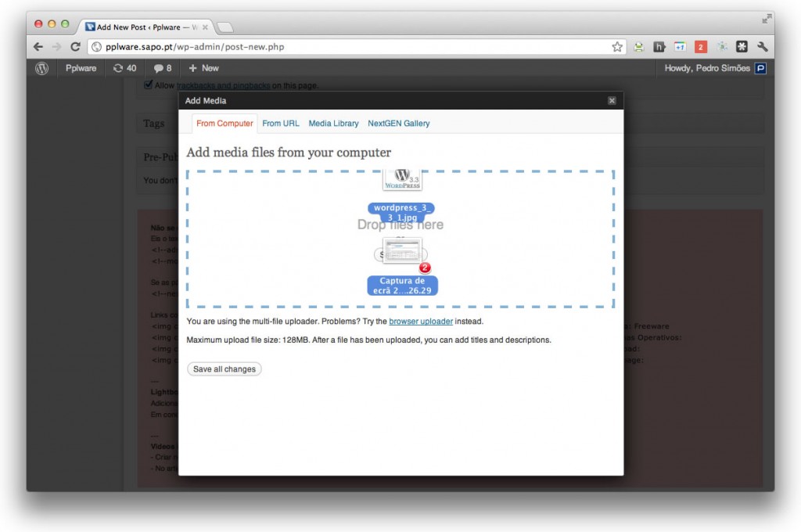Select the From Computer tab
Image resolution: width=801 pixels, height=532 pixels.
pyautogui.click(x=224, y=123)
